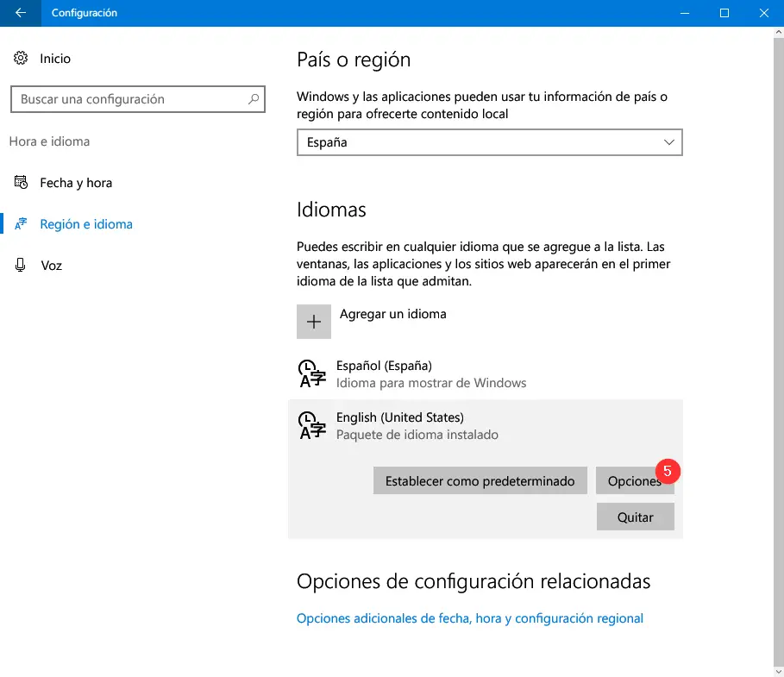Click the Región e idioma language icon
The height and width of the screenshot is (677, 784).
pos(21,224)
